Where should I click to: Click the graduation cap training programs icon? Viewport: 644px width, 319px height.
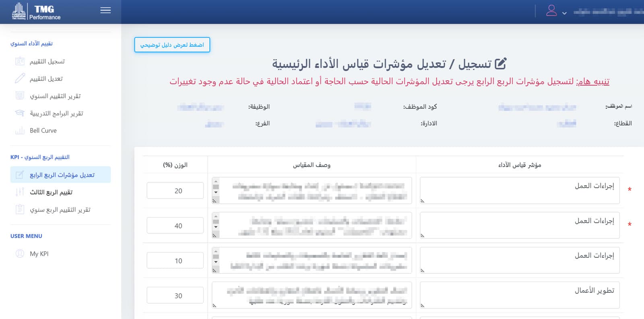click(20, 113)
